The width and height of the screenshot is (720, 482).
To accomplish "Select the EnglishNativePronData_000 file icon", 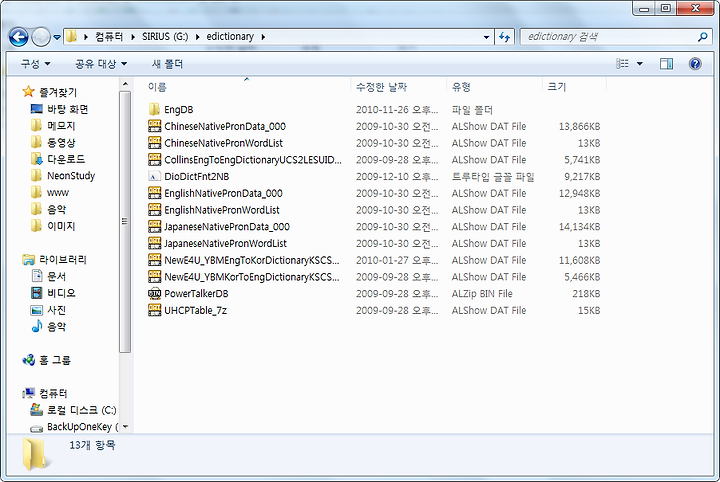I will coord(154,193).
